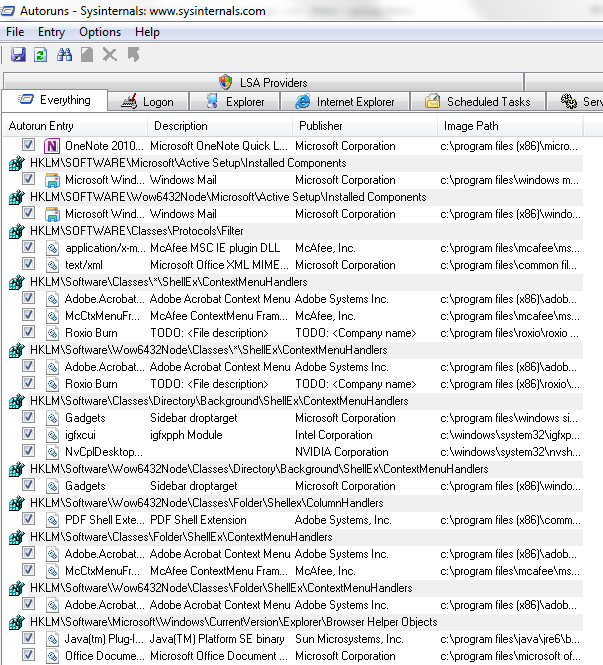
Task: Disable the igfxcui context menu entry
Action: 28,433
